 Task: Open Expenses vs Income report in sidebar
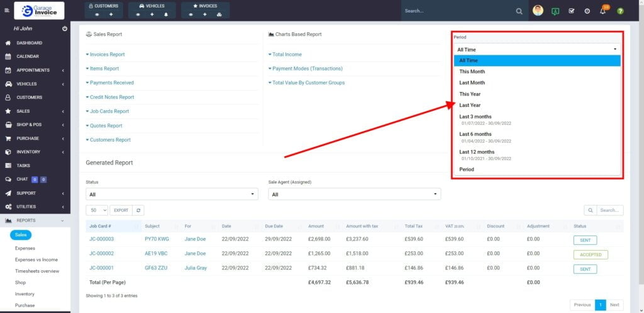[36, 259]
